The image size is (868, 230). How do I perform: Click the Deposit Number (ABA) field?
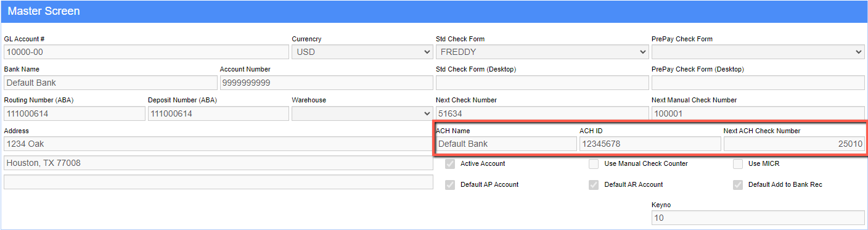pyautogui.click(x=218, y=113)
